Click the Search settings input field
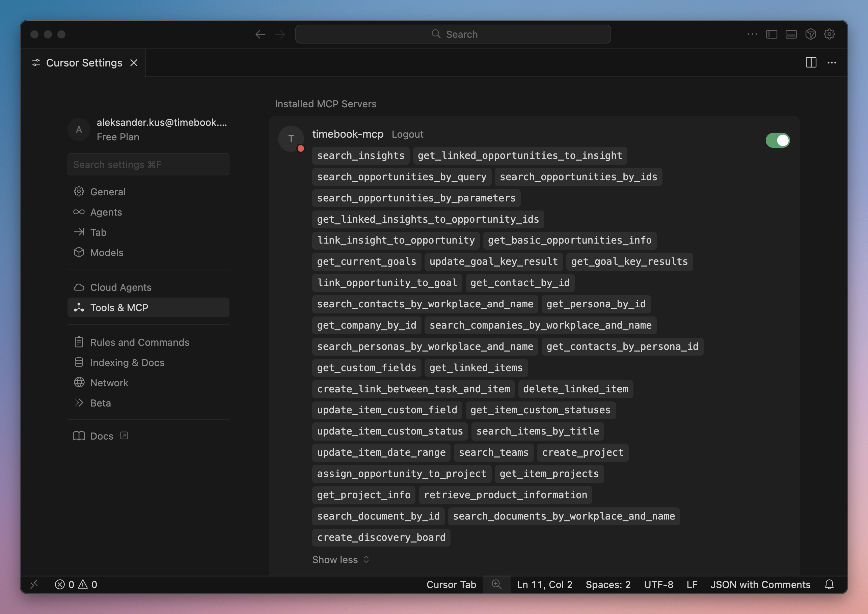868x614 pixels. pyautogui.click(x=148, y=165)
